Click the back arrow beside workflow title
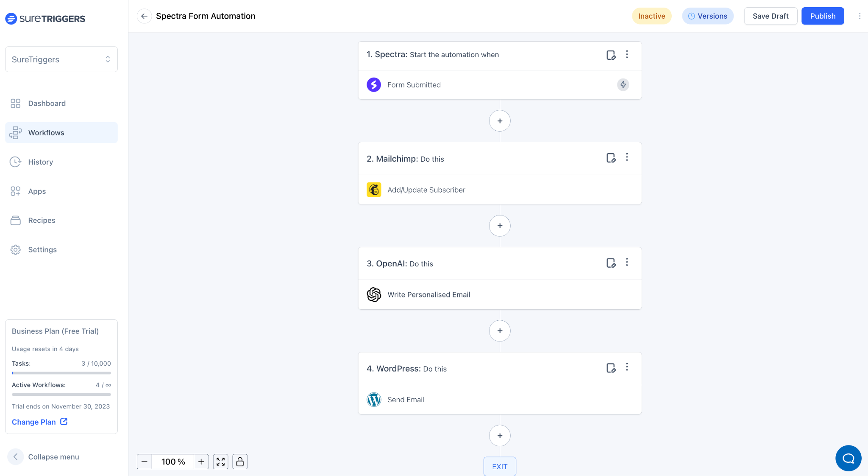The height and width of the screenshot is (476, 868). (x=144, y=16)
